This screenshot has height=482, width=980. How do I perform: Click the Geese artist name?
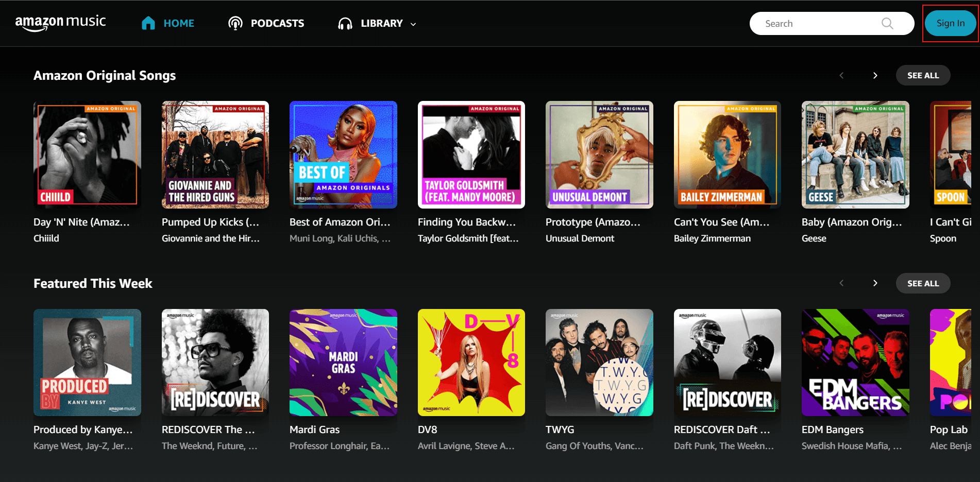coord(814,238)
